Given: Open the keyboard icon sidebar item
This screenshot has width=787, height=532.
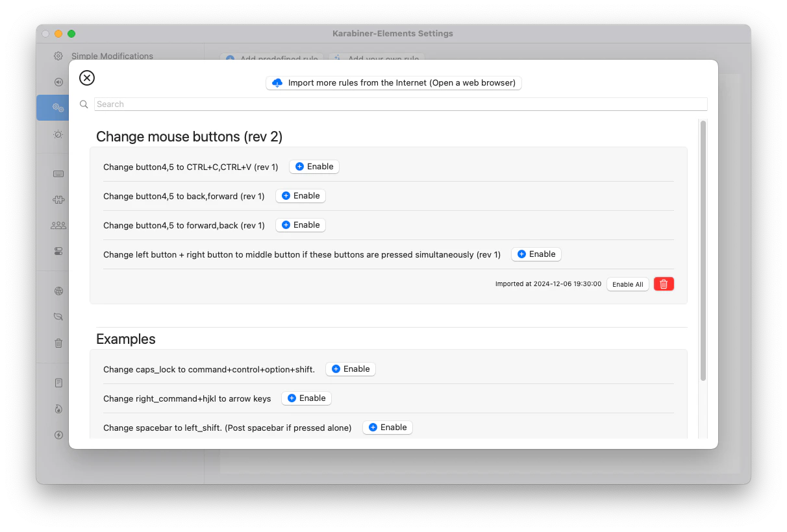Looking at the screenshot, I should [58, 174].
